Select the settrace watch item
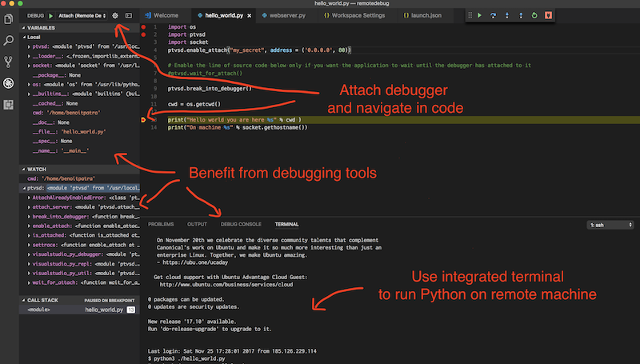The height and width of the screenshot is (364, 640). 79,245
